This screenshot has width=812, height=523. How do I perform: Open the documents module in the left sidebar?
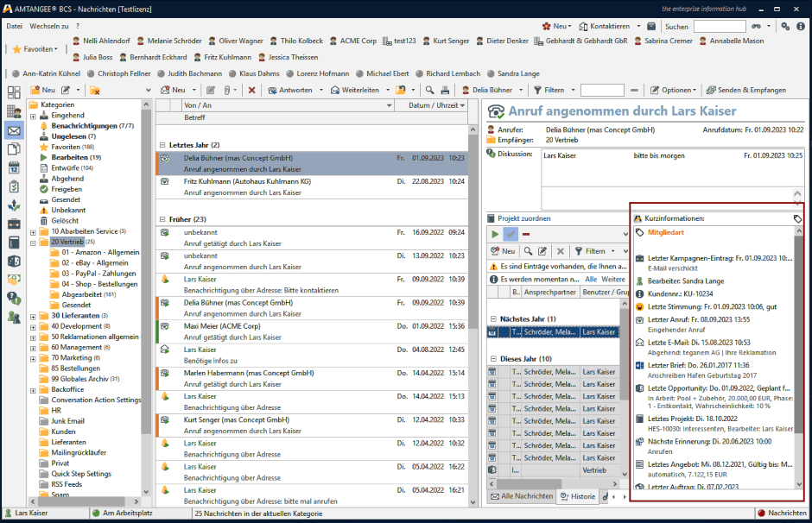pyautogui.click(x=14, y=149)
